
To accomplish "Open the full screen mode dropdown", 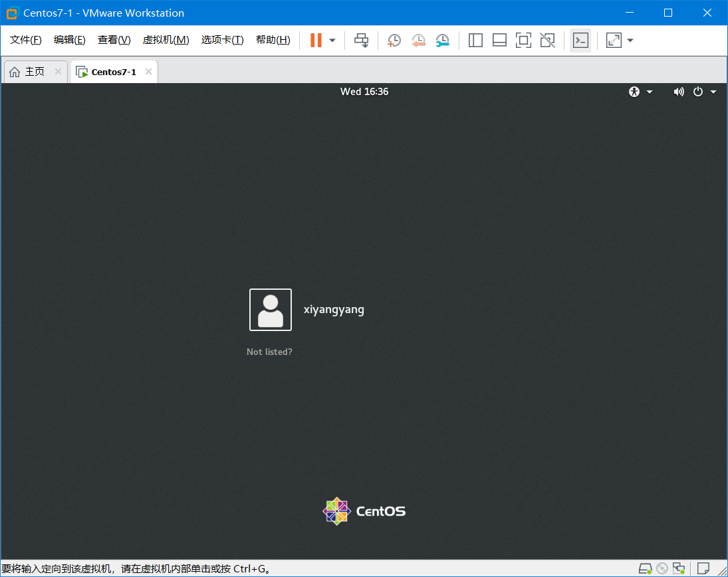I will (630, 40).
